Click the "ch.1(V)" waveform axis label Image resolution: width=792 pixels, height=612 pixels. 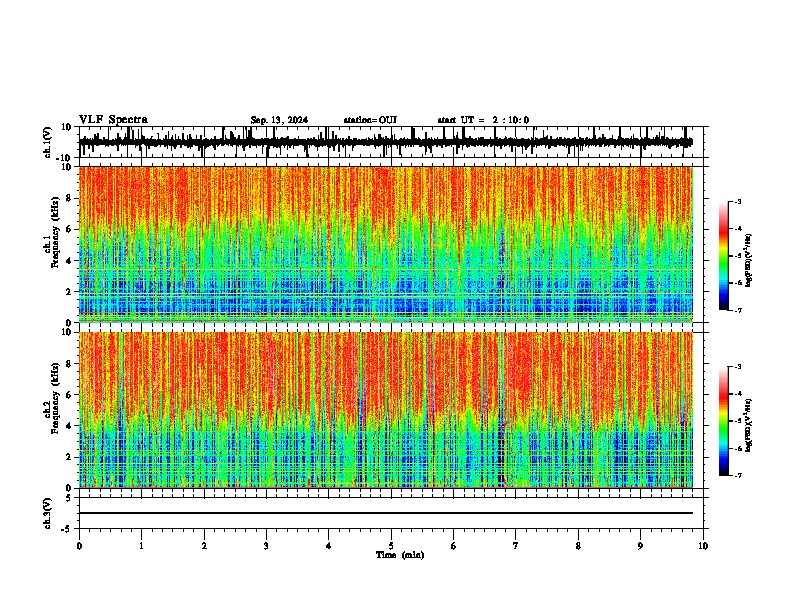point(47,142)
